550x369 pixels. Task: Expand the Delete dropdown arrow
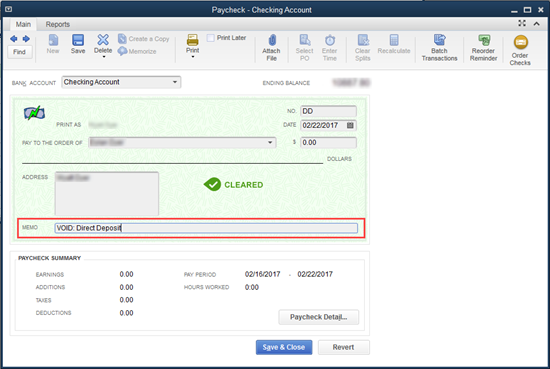pos(103,57)
